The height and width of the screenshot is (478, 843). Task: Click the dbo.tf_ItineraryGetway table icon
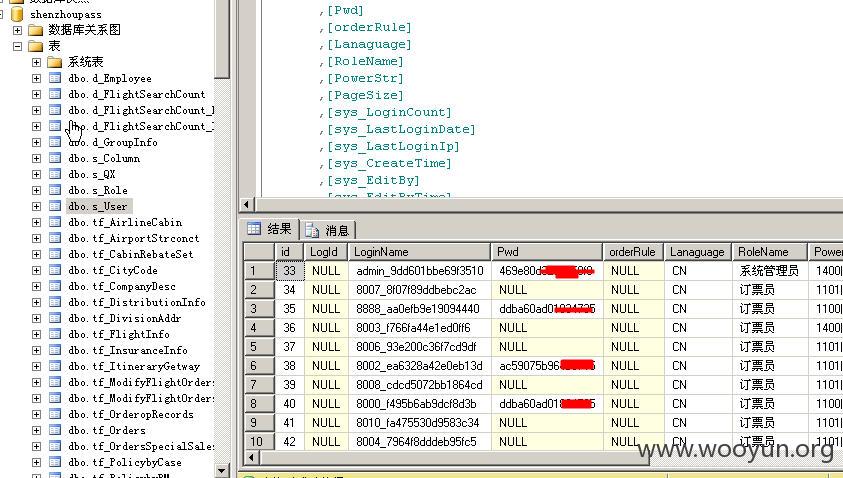pos(55,366)
